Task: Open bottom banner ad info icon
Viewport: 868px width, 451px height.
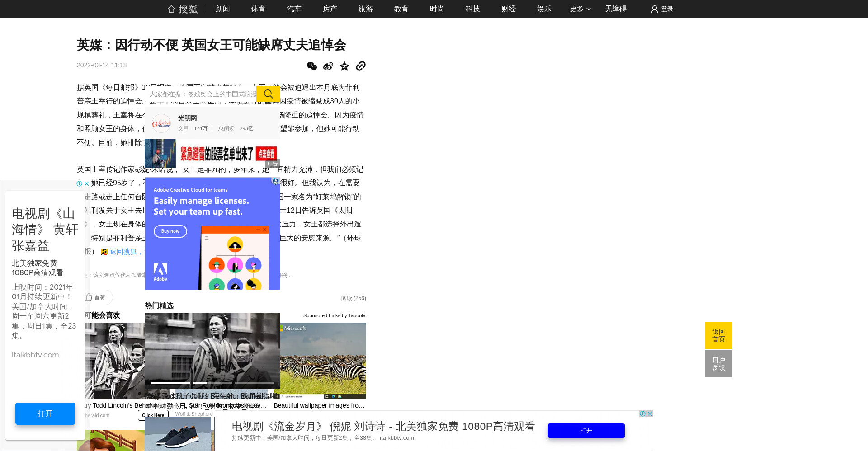Action: [642, 413]
